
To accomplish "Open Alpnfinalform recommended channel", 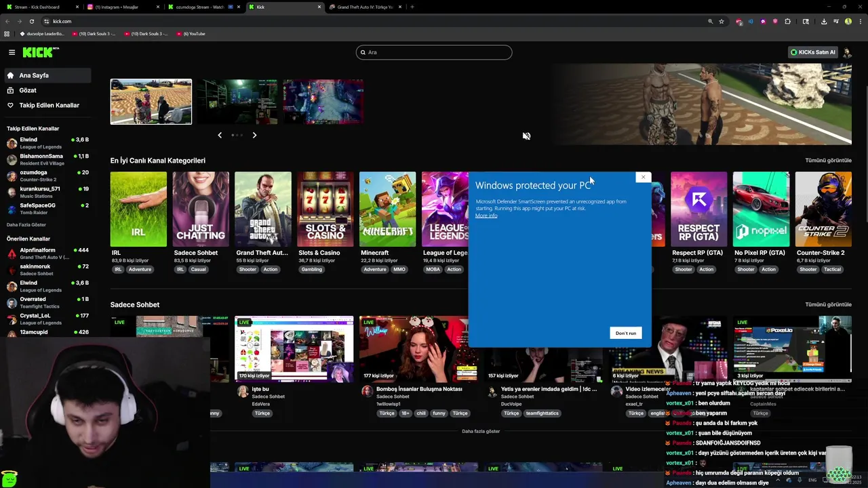I will pos(47,253).
